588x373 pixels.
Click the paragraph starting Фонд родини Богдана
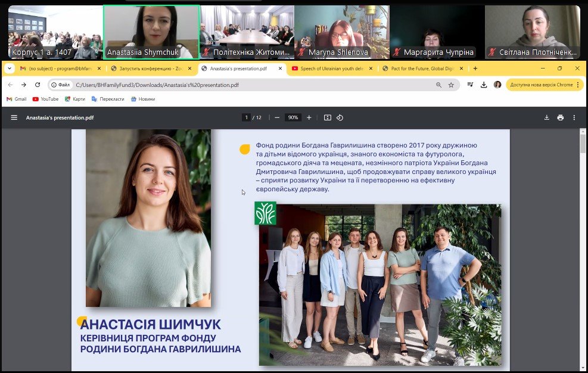pos(376,167)
